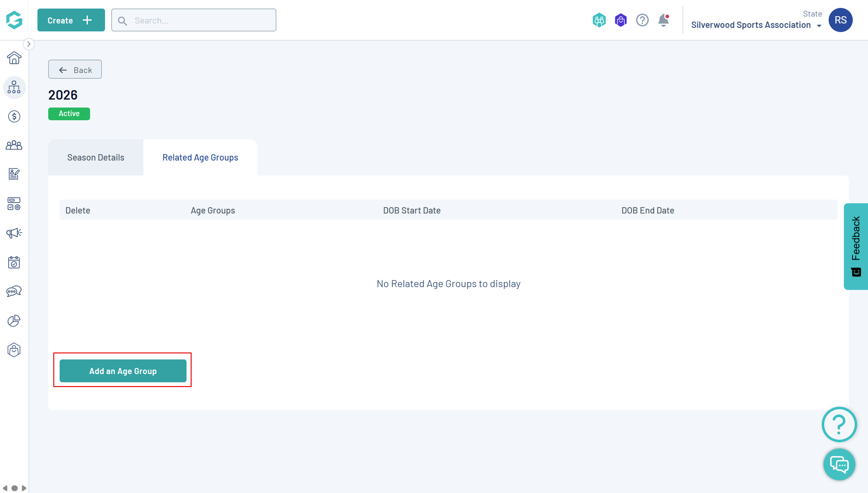
Task: Open the members people sidebar icon
Action: (14, 146)
